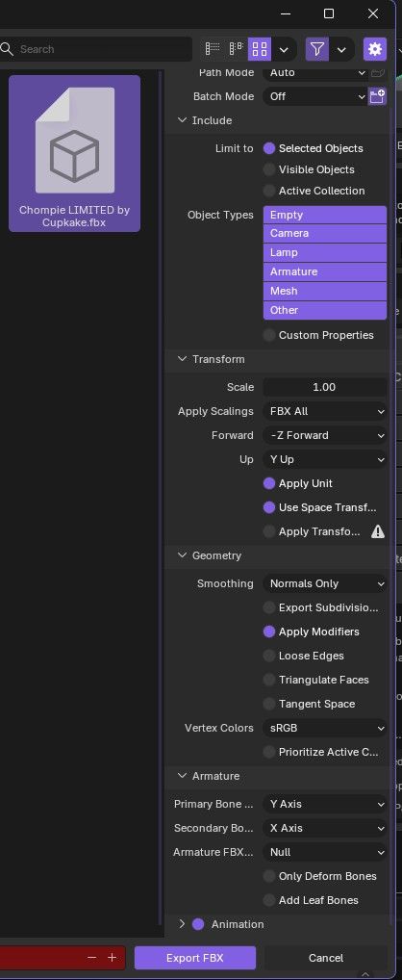Viewport: 402px width, 980px height.
Task: Toggle the file filter funnel icon
Action: click(317, 49)
